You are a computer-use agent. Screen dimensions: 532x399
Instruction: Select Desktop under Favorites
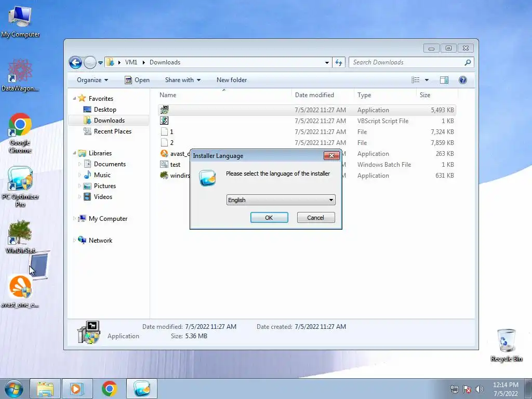105,110
